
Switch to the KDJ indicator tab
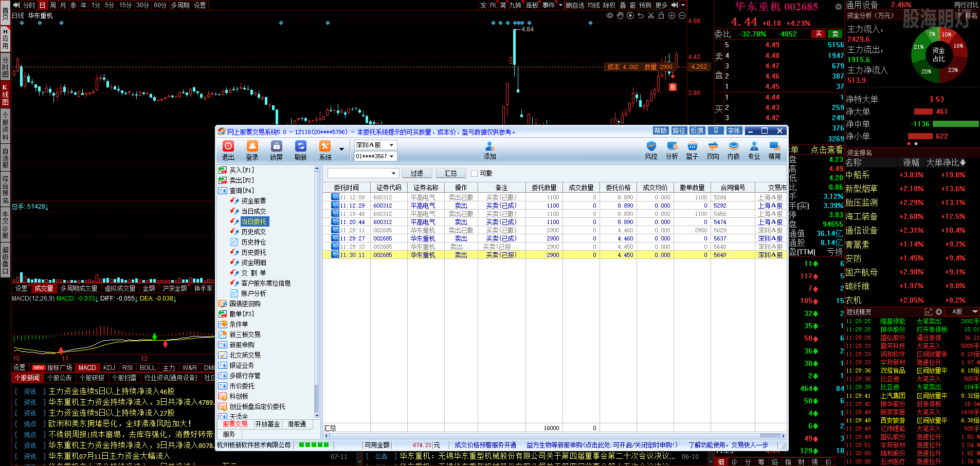click(109, 367)
